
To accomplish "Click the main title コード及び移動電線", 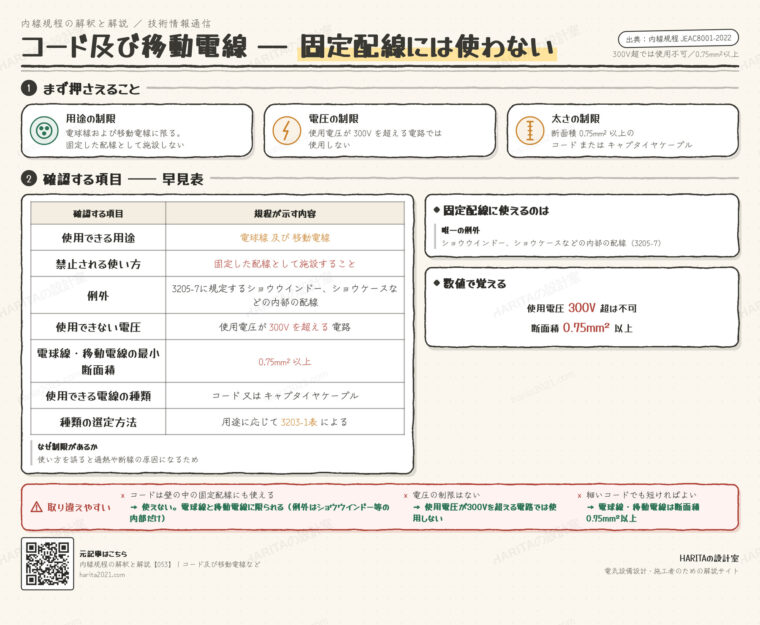I will point(134,47).
